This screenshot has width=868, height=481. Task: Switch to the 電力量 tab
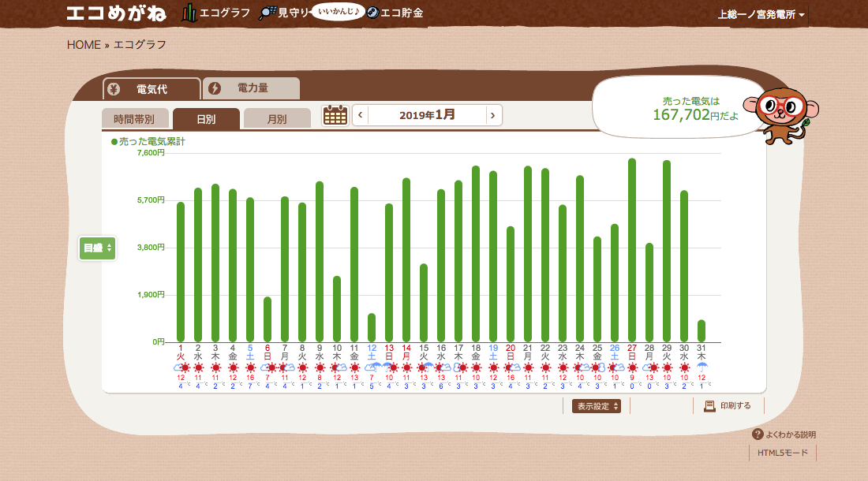252,88
